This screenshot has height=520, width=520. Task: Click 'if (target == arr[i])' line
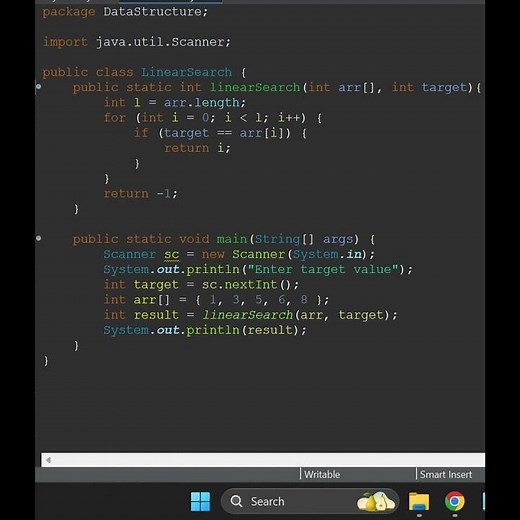point(220,133)
